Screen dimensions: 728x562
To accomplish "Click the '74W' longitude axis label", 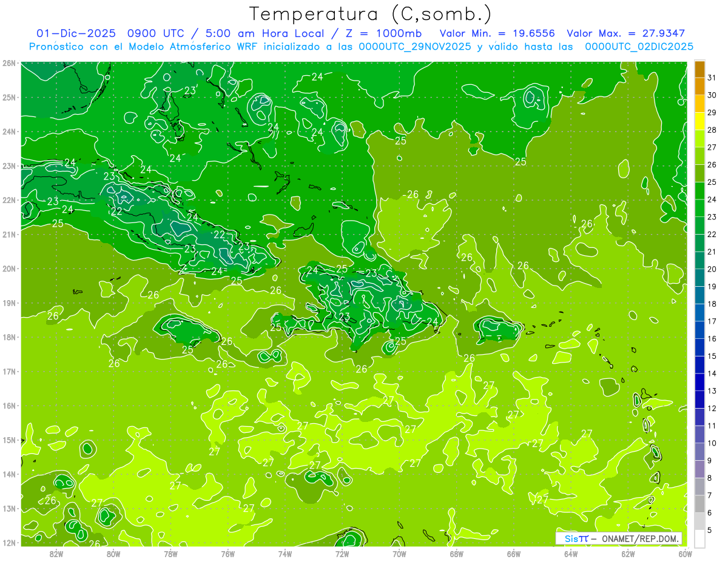I will point(285,554).
